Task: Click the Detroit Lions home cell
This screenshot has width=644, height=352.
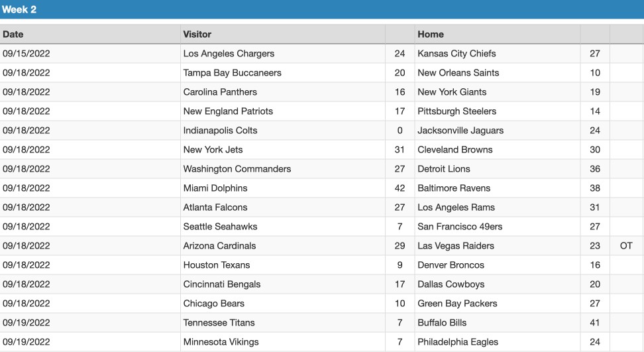Action: click(498, 169)
